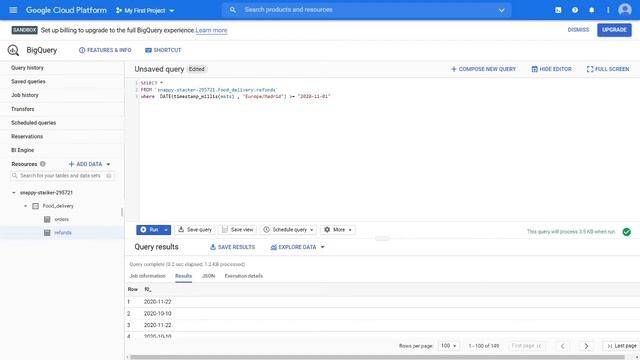
Task: Click the header search magnifier icon
Action: [x=232, y=10]
